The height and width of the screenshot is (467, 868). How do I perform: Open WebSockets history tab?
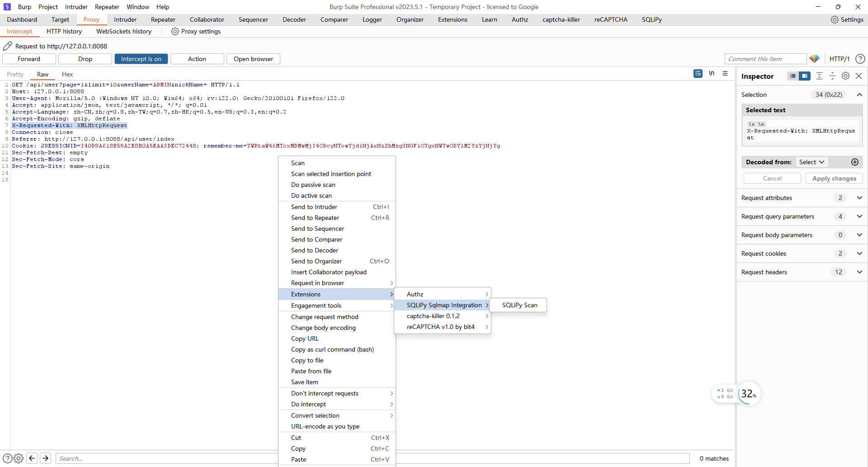[x=124, y=31]
